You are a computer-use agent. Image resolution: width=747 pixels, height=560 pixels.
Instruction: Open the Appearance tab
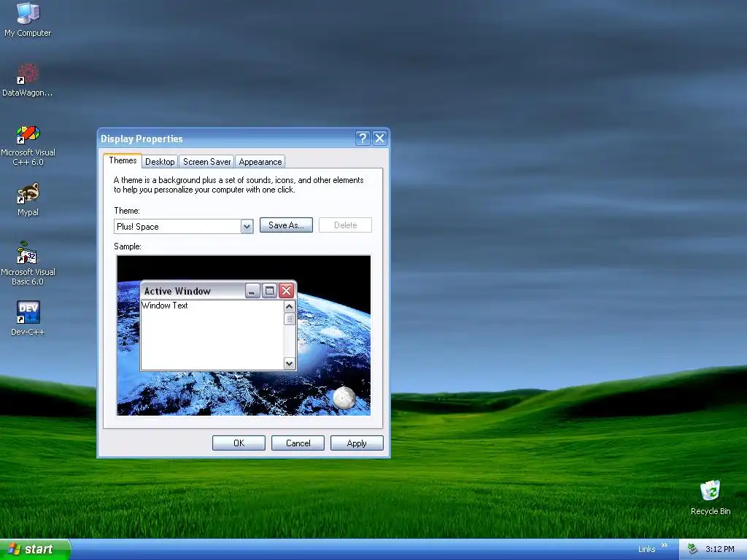pyautogui.click(x=260, y=162)
